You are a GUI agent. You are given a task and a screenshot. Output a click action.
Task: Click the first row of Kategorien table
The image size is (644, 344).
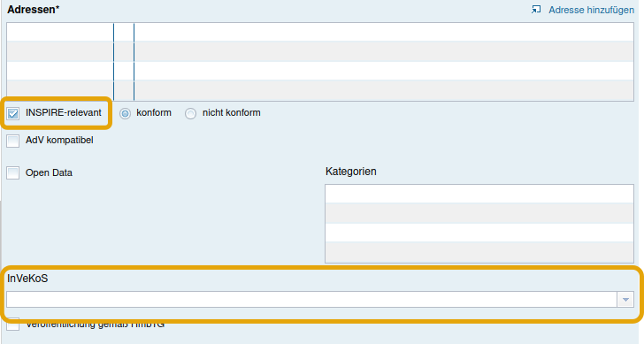(x=479, y=194)
